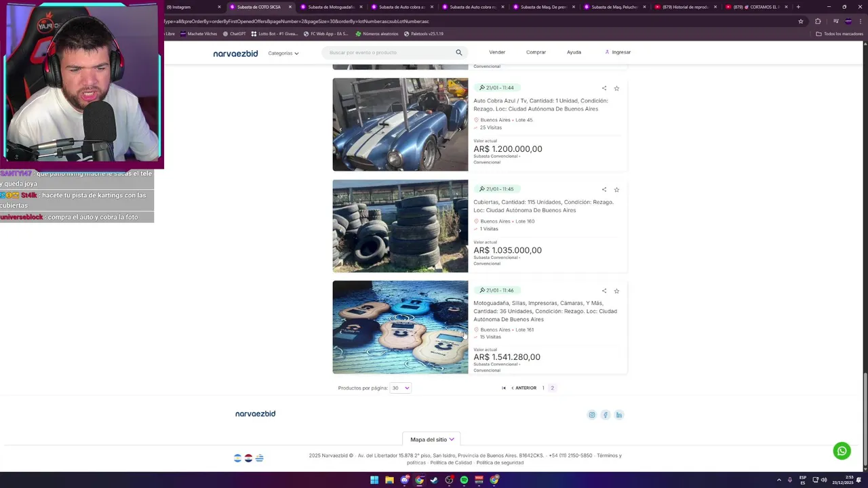Image resolution: width=868 pixels, height=488 pixels.
Task: Next image arrow on Cobra photo
Action: 460,129
